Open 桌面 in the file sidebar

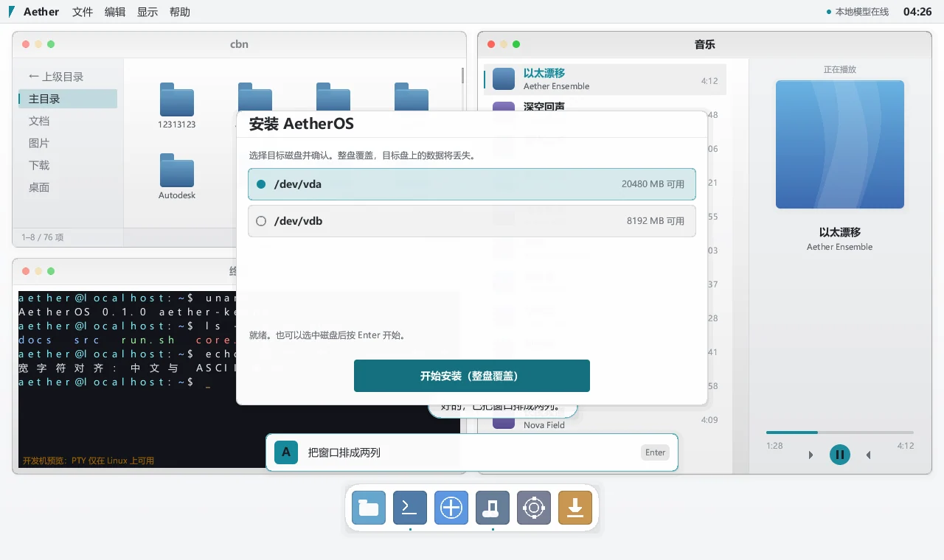pyautogui.click(x=68, y=187)
